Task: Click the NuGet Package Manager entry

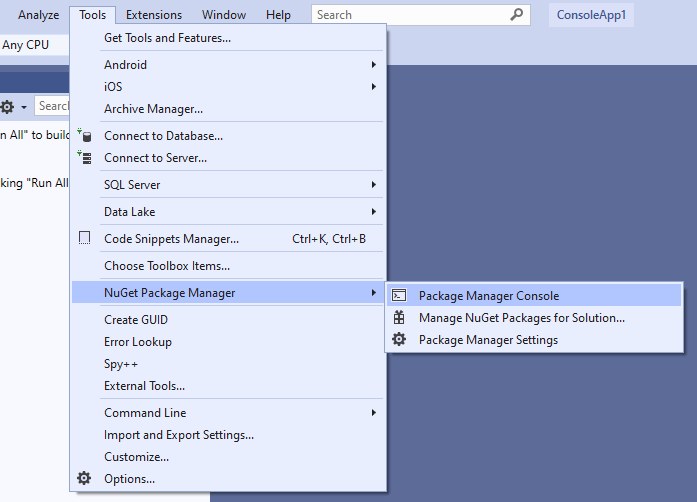Action: tap(228, 293)
